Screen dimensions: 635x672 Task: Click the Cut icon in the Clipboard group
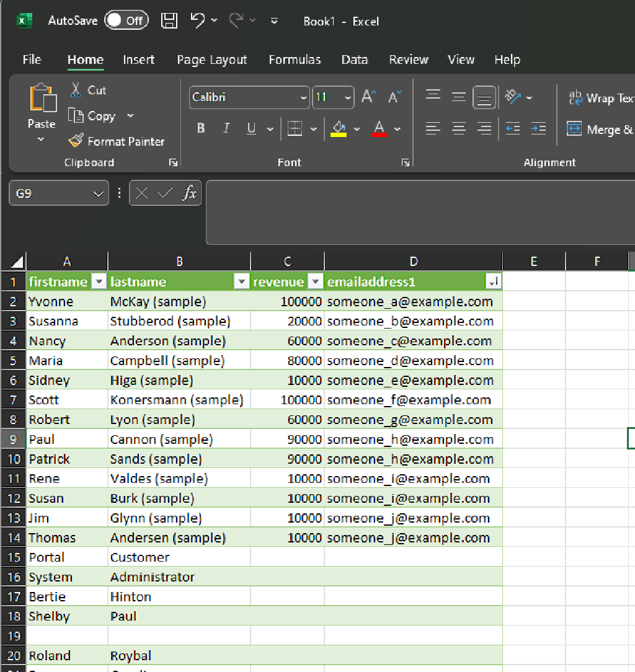76,90
